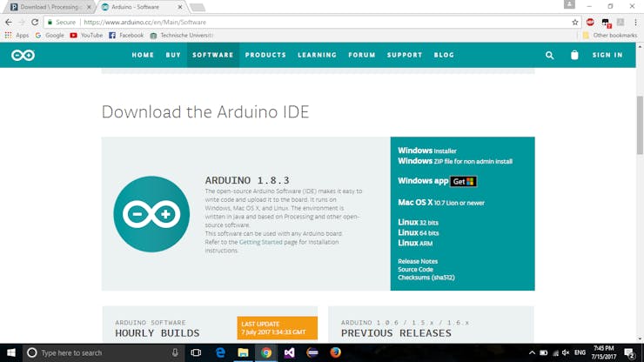Open File Explorer from the taskbar
The height and width of the screenshot is (362, 644).
pos(243,352)
